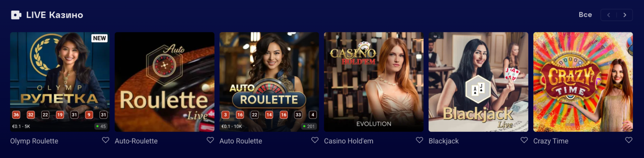Click the Crazy Time title label
Screen dimensions: 644x158
tap(551, 141)
